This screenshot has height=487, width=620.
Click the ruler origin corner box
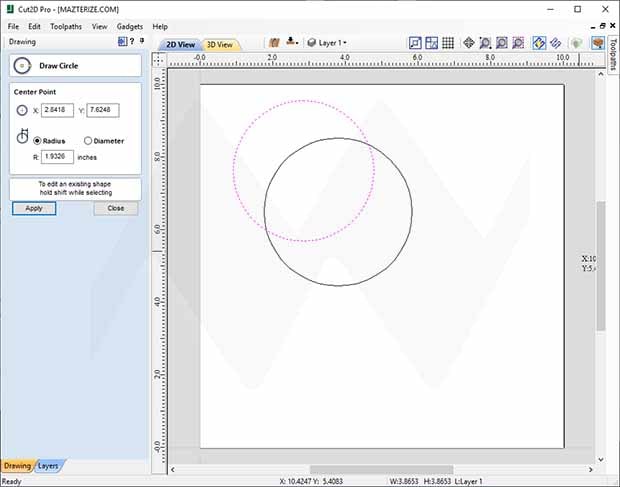click(x=158, y=60)
